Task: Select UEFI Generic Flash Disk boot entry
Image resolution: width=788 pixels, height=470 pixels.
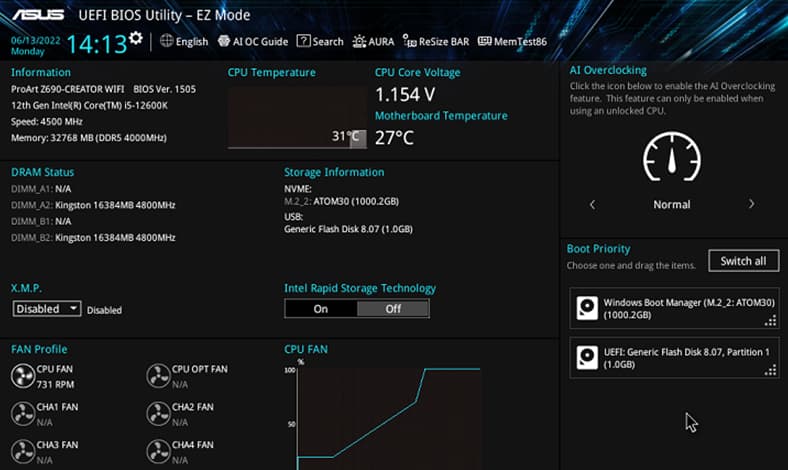Action: click(674, 358)
